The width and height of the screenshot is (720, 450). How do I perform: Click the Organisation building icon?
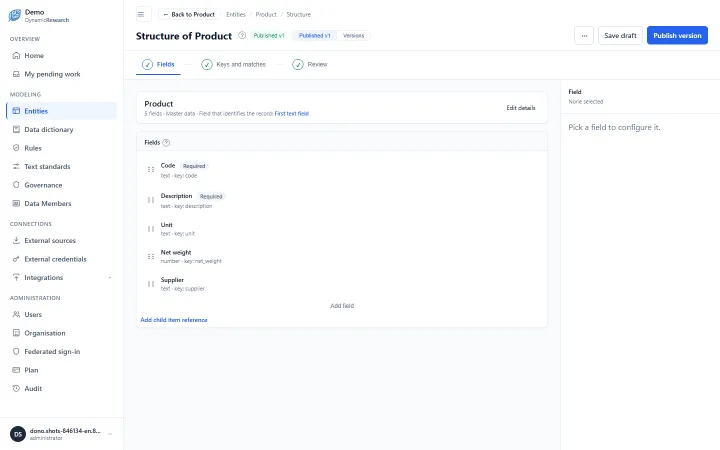point(16,333)
